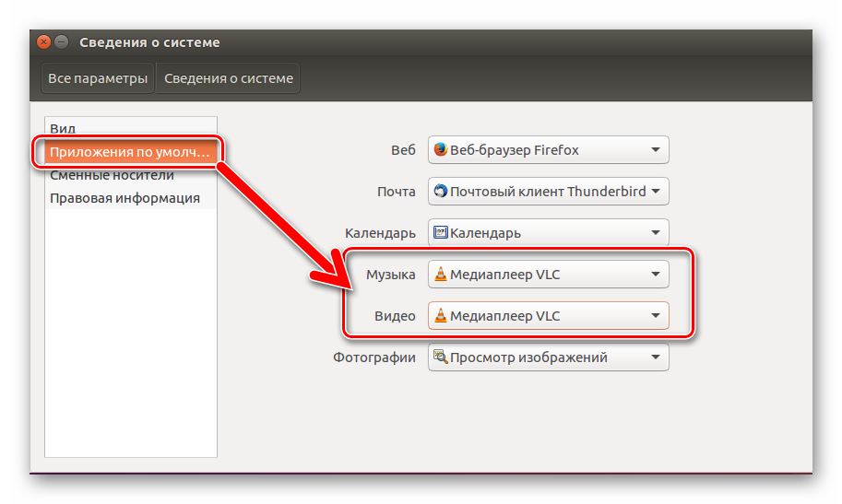Click the Сведения о системе toolbar button
Viewport: 842px width, 504px height.
coord(229,78)
